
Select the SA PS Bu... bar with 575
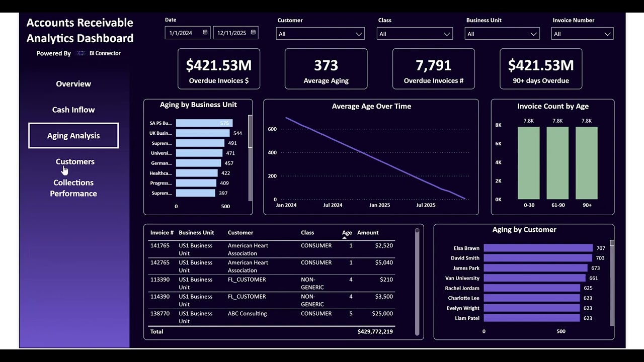pos(204,123)
